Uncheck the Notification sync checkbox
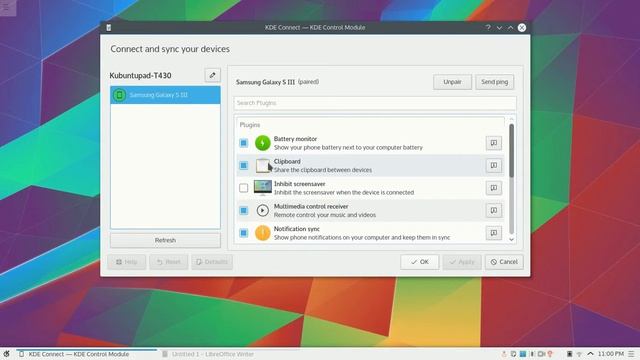Image resolution: width=640 pixels, height=360 pixels. 244,233
